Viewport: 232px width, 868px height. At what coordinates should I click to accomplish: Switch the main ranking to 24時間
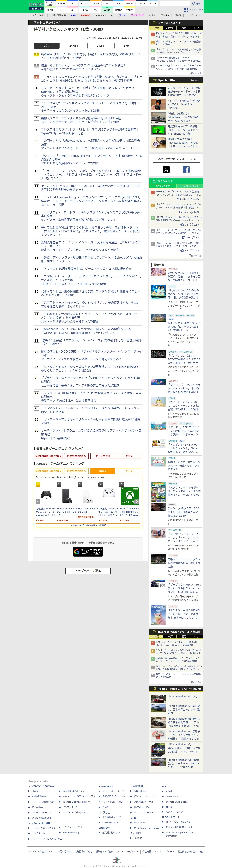(74, 46)
